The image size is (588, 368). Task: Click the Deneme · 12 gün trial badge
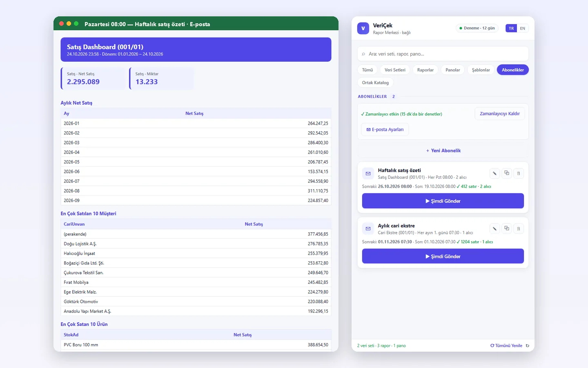click(477, 28)
